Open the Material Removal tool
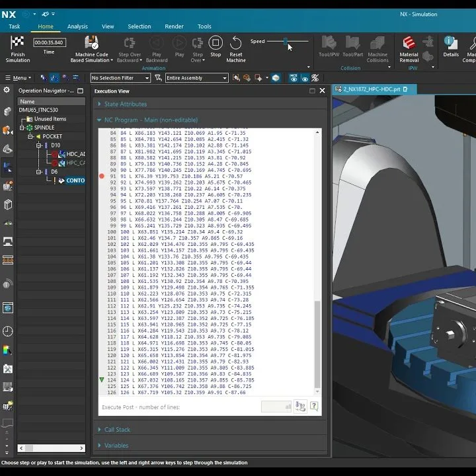 409,42
